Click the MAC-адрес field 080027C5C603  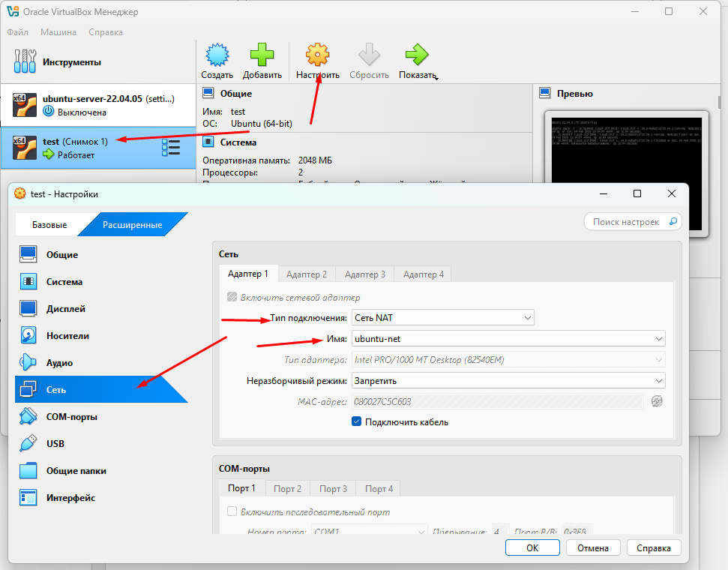click(x=498, y=401)
